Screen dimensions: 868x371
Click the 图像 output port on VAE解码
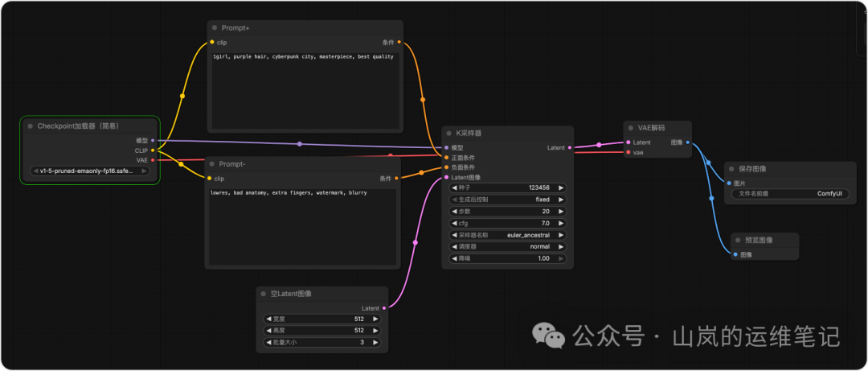pos(687,142)
